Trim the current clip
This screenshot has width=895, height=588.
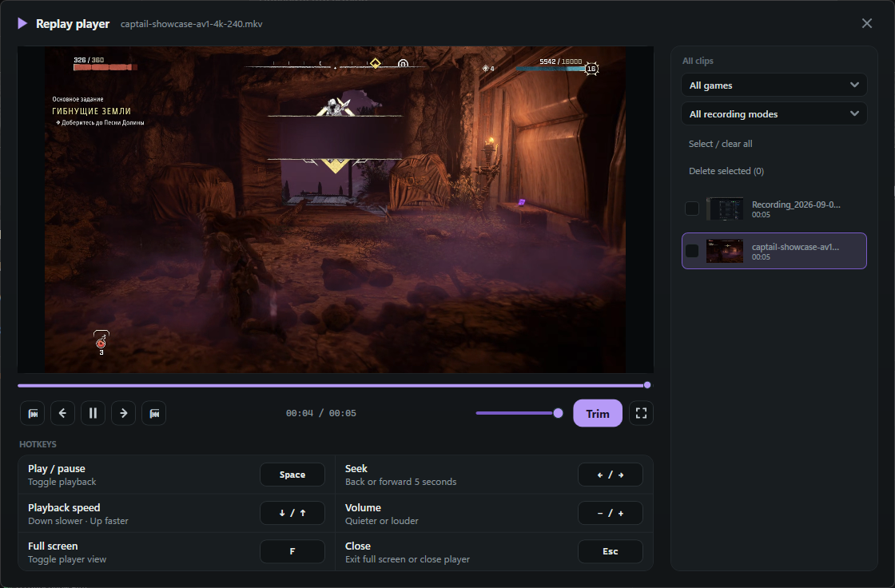coord(598,413)
